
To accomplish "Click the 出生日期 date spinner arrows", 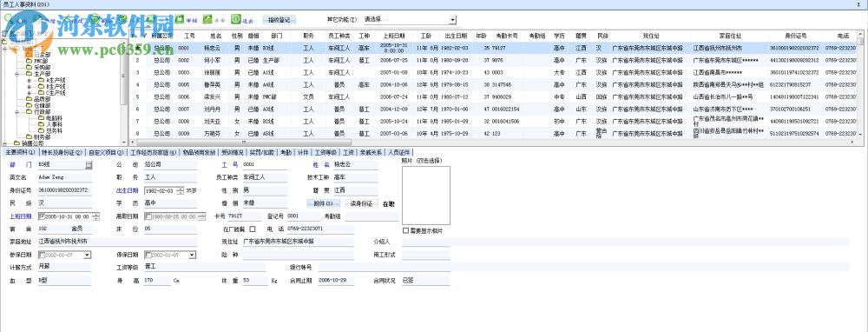I will click(180, 190).
